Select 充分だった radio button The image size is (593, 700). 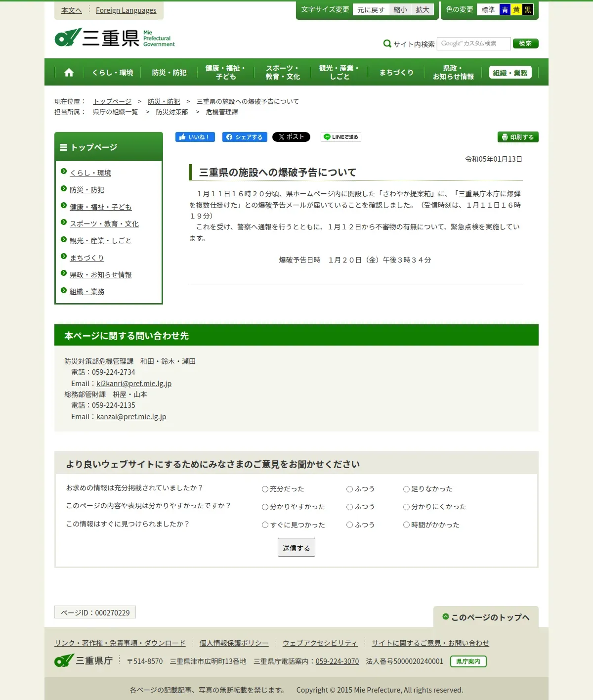tap(265, 489)
